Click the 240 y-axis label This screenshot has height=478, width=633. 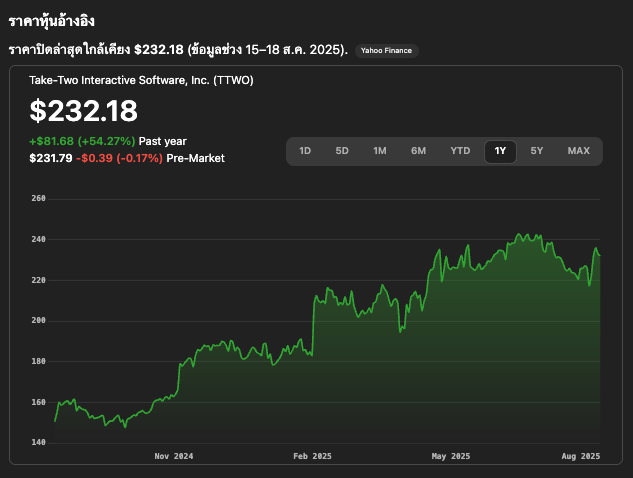pos(38,239)
